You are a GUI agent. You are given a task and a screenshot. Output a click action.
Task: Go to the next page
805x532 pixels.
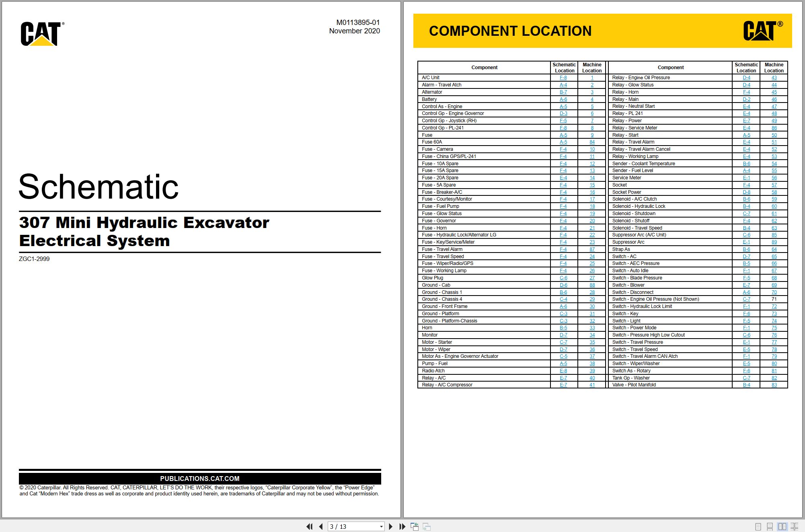click(x=390, y=526)
